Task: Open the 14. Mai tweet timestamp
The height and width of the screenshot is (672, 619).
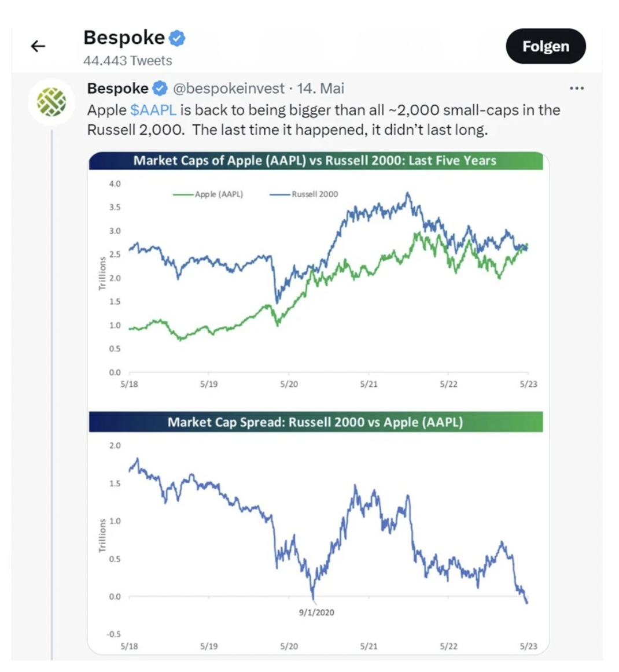Action: [x=320, y=88]
